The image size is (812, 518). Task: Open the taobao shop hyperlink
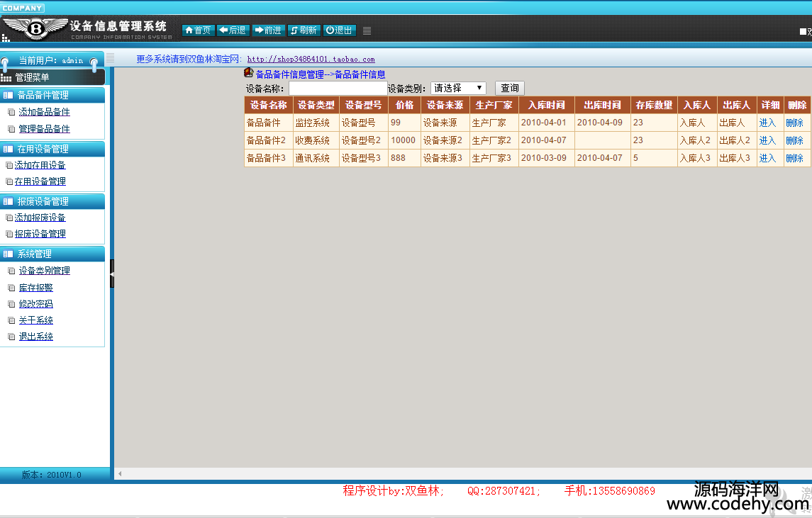311,60
